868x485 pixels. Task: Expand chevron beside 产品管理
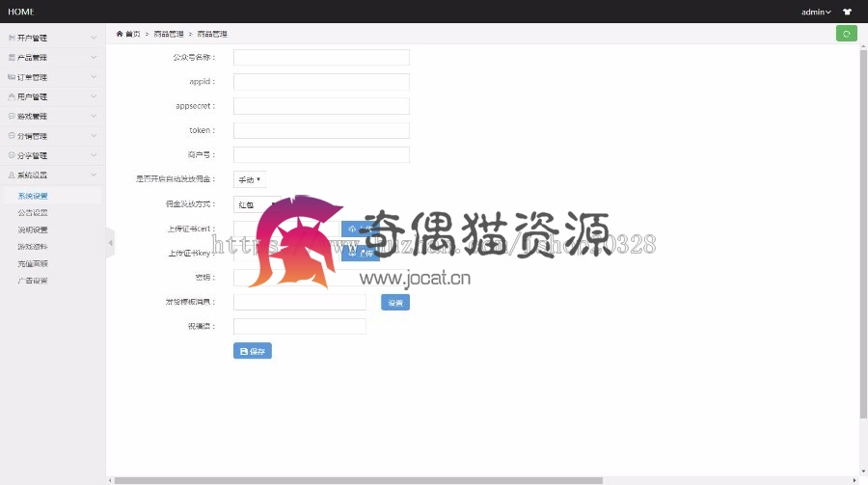pos(94,57)
